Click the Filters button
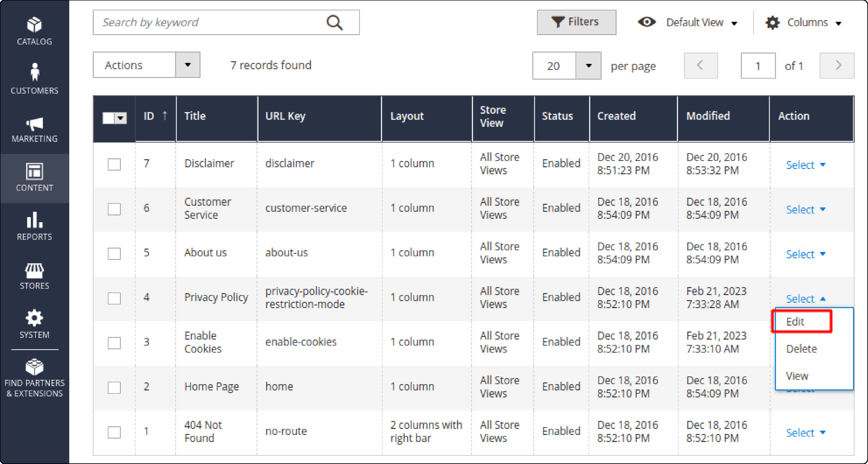The height and width of the screenshot is (464, 868). click(574, 22)
